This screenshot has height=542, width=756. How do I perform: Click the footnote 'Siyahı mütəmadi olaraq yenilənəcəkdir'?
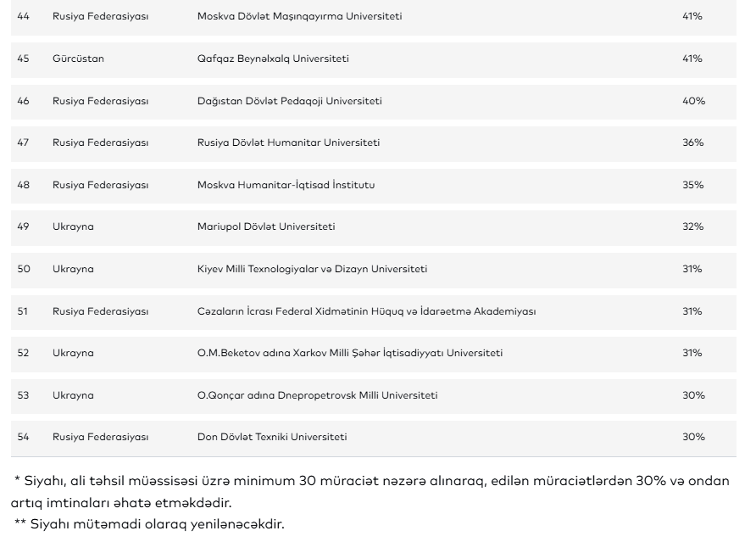(x=149, y=524)
